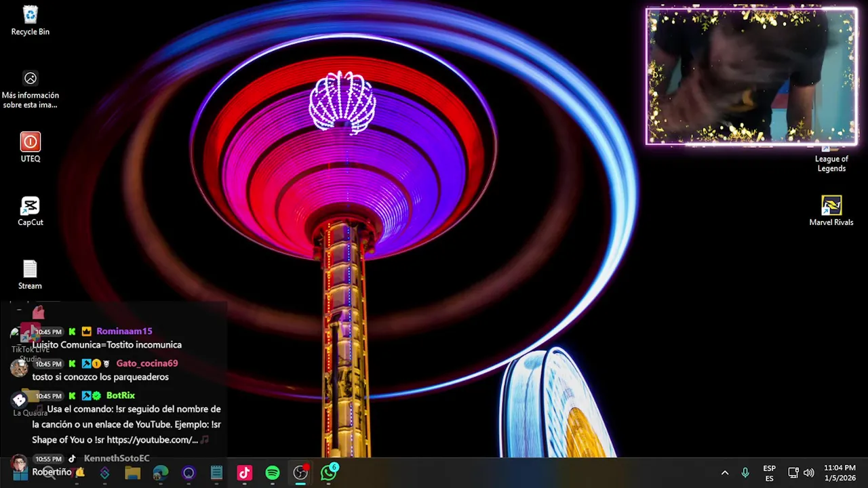Click the webcam overlay with gold frame
The width and height of the screenshot is (868, 488).
(751, 76)
